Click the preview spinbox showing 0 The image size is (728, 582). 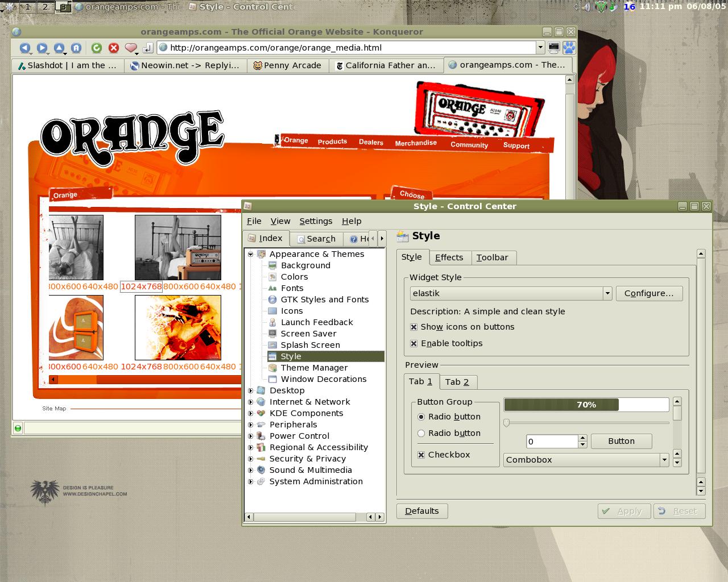point(552,442)
